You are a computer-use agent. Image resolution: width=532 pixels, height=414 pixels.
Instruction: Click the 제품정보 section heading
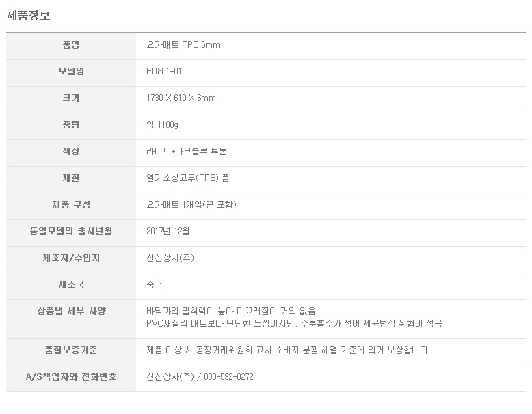28,16
